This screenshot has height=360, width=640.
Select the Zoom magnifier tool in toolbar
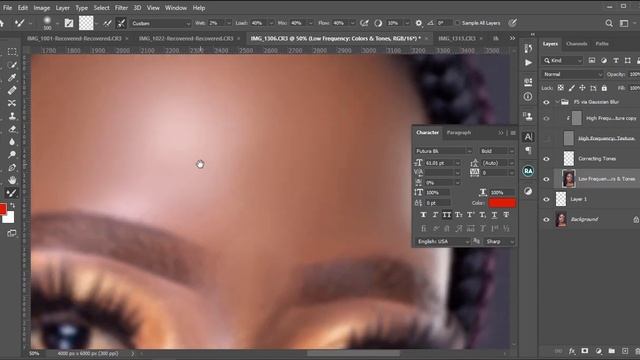12,154
